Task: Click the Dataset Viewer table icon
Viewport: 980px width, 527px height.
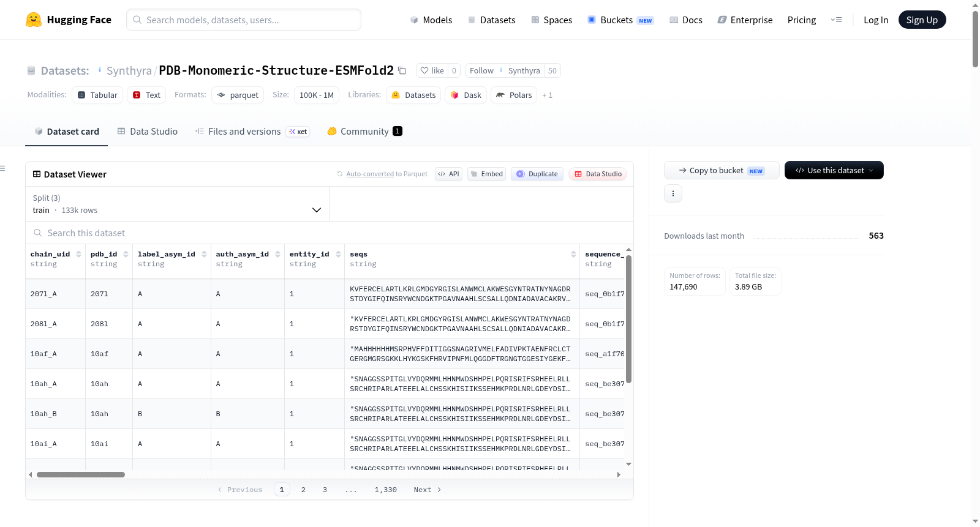Action: click(37, 174)
